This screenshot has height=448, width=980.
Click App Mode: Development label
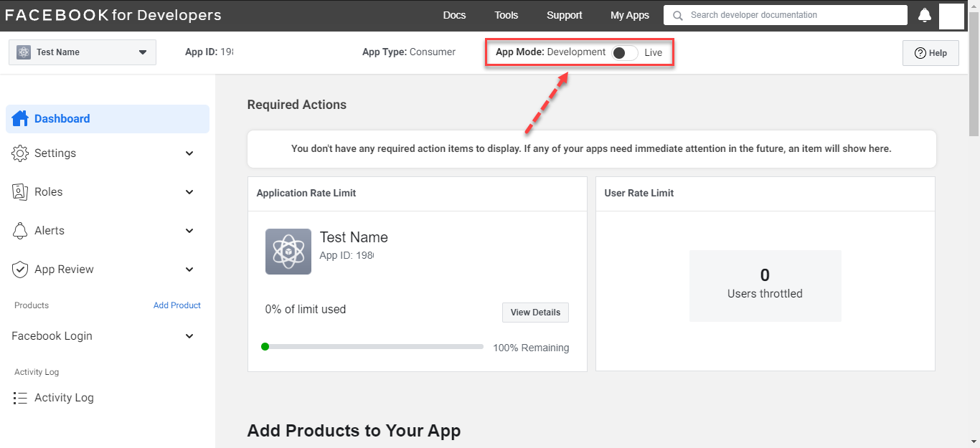pyautogui.click(x=550, y=52)
